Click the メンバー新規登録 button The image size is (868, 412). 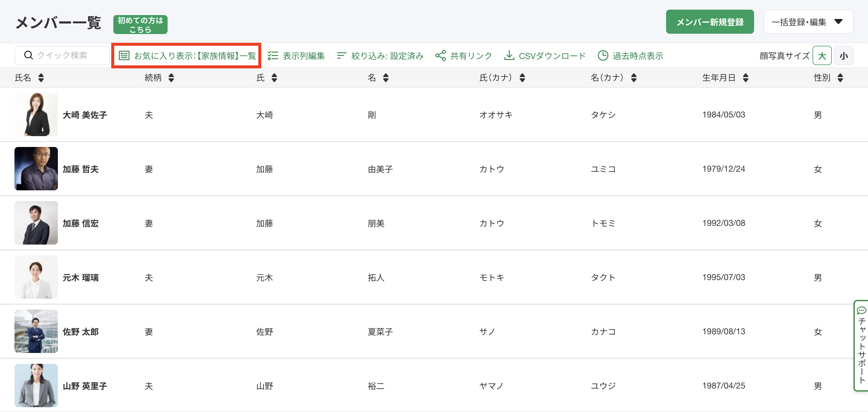(x=710, y=22)
